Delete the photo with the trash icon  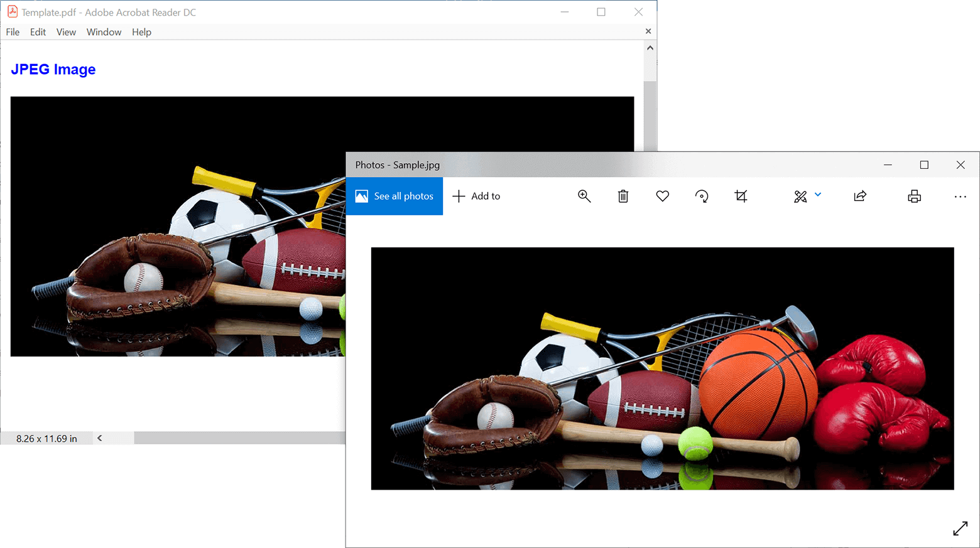[x=623, y=196]
